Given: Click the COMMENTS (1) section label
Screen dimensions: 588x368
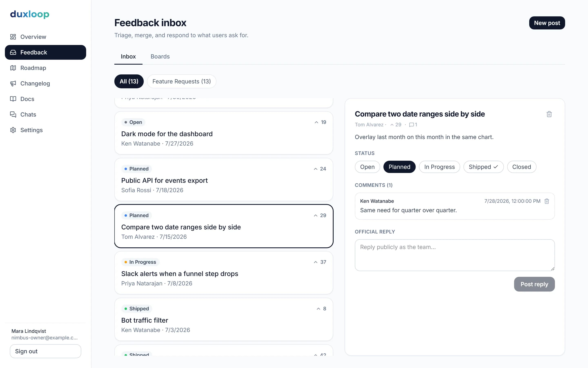Looking at the screenshot, I should [373, 185].
